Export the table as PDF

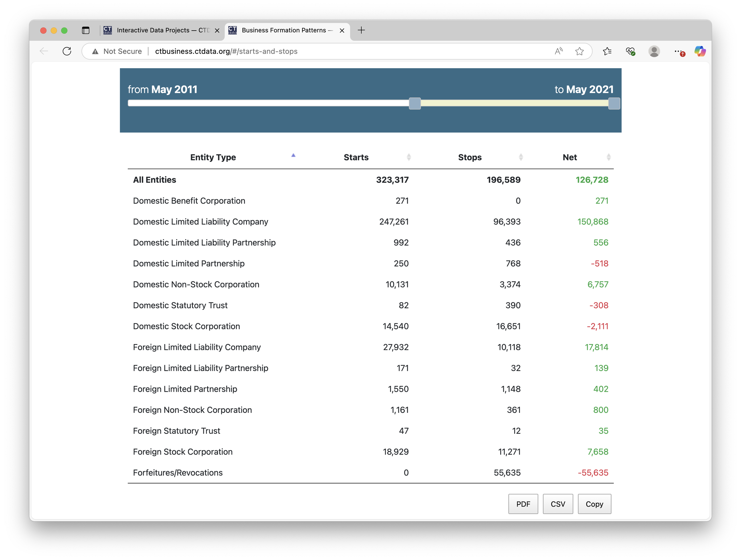[523, 504]
